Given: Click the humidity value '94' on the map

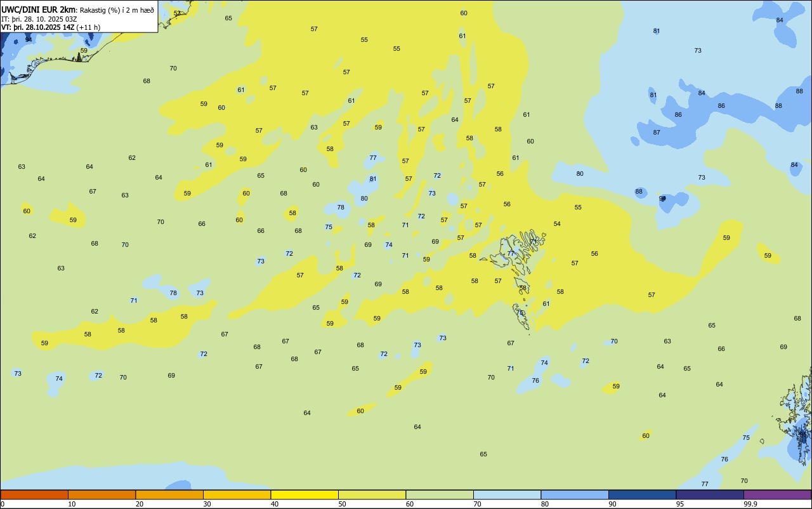Looking at the screenshot, I should tap(29, 39).
